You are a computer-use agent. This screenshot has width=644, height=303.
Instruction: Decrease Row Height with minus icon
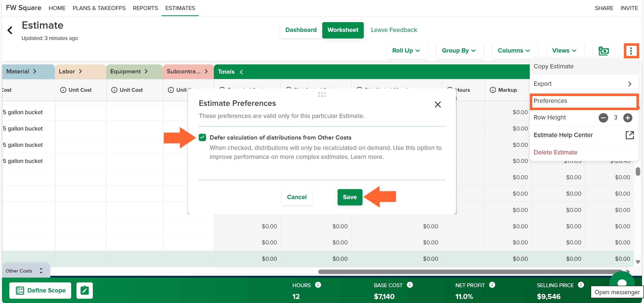pos(603,118)
